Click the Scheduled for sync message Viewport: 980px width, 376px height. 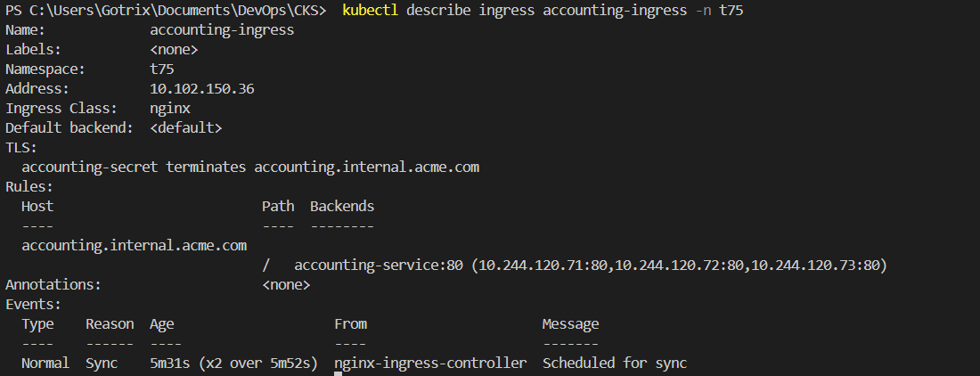coord(615,364)
